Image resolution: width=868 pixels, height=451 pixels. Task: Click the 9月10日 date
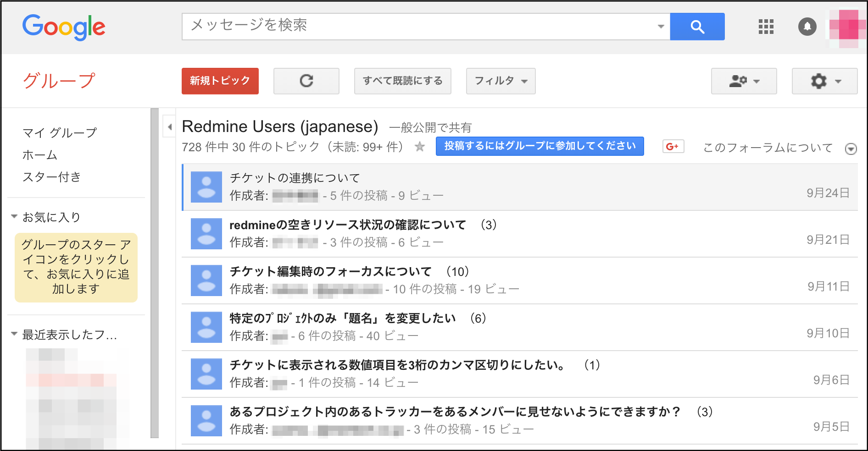click(x=828, y=333)
